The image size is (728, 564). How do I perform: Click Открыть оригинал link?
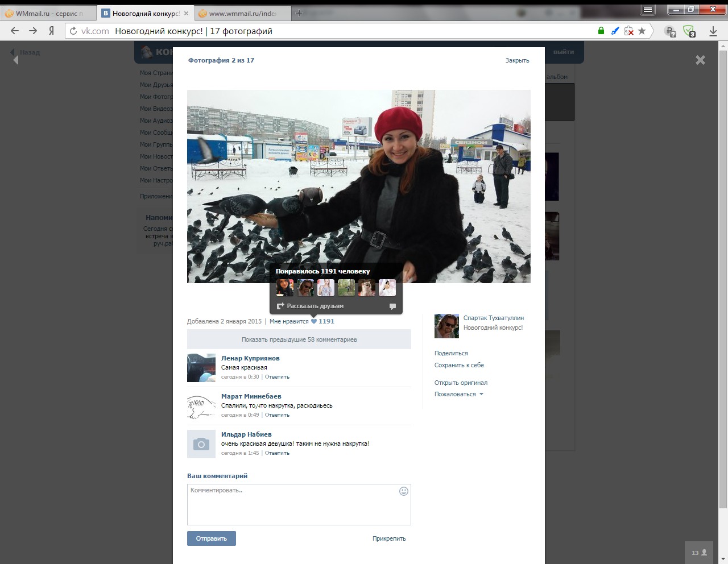(461, 383)
